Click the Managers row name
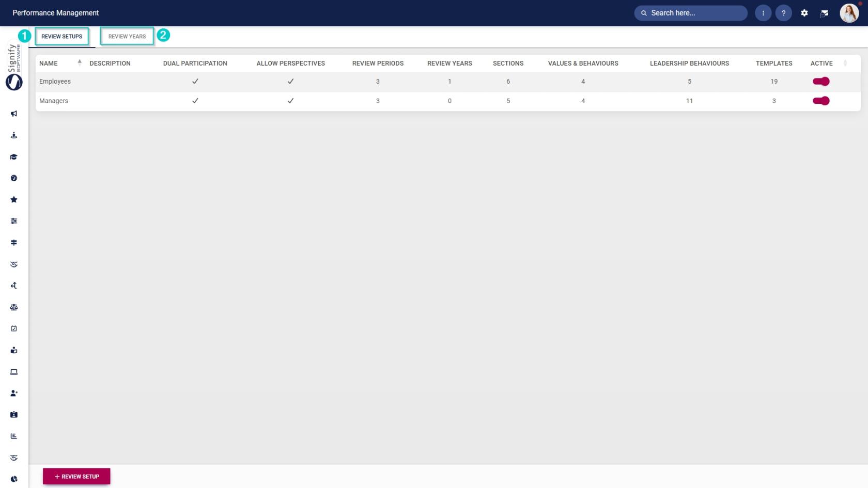Screen dimensions: 868x488 pyautogui.click(x=54, y=101)
